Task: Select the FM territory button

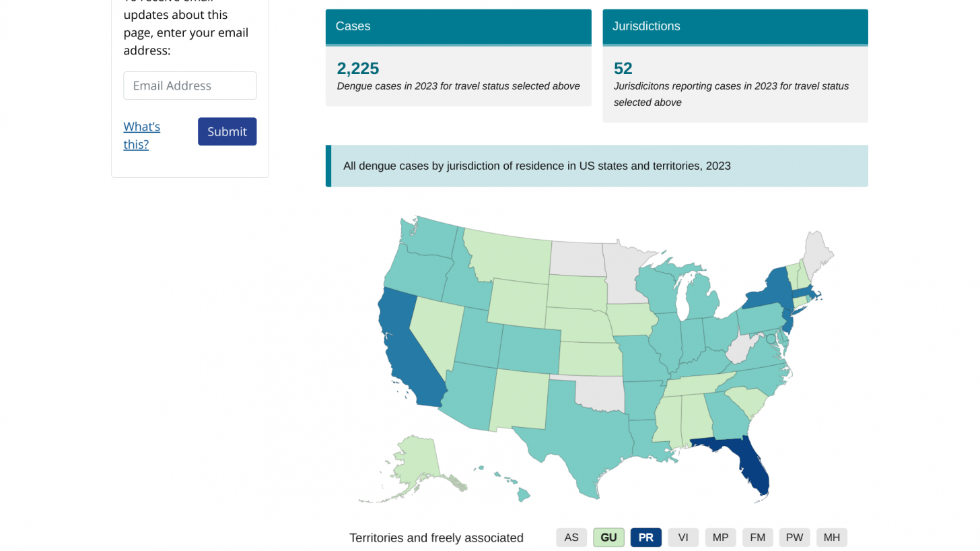Action: pos(757,538)
